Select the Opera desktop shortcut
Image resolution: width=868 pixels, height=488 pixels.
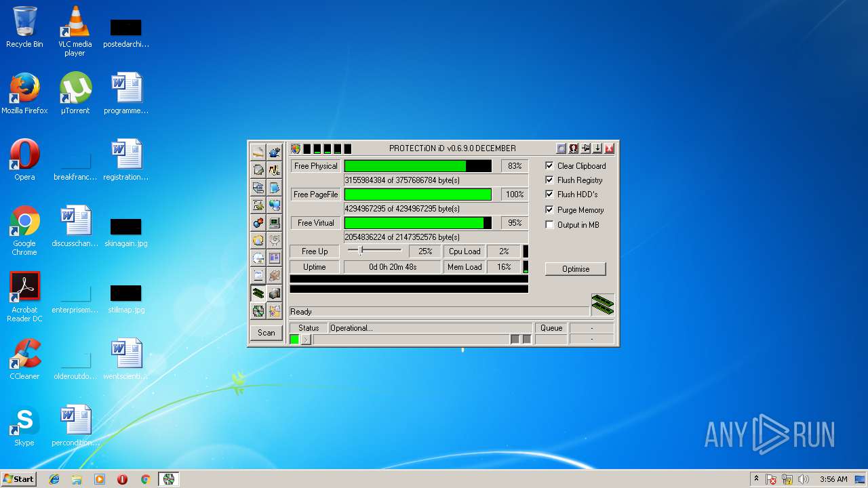tap(24, 160)
